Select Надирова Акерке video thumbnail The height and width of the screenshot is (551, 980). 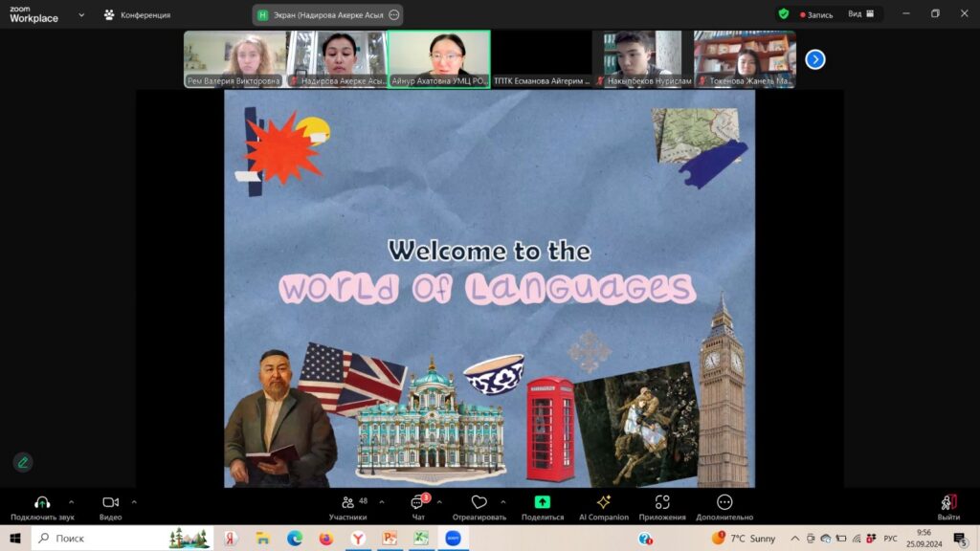pos(337,59)
